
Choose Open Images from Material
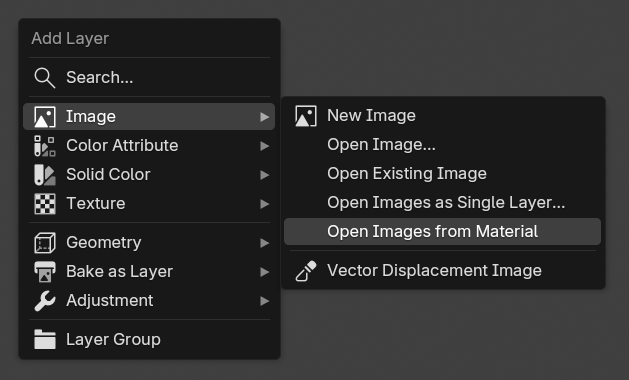click(442, 232)
